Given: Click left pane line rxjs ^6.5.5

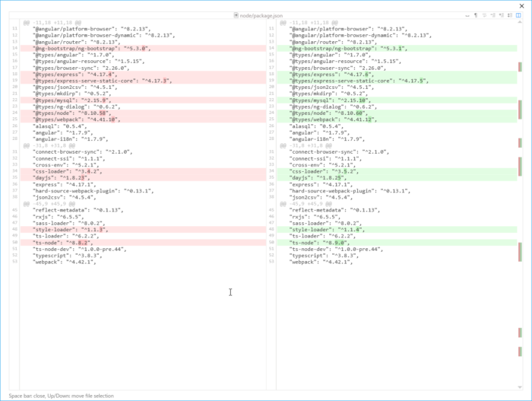Looking at the screenshot, I should point(59,216).
